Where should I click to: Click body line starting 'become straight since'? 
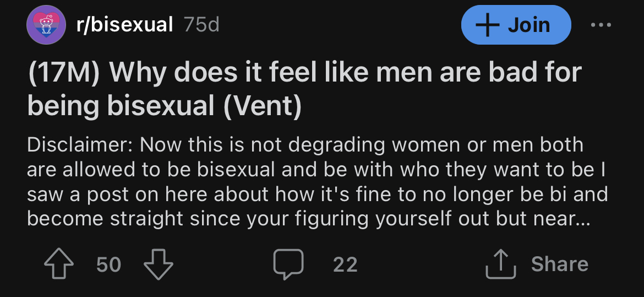308,219
